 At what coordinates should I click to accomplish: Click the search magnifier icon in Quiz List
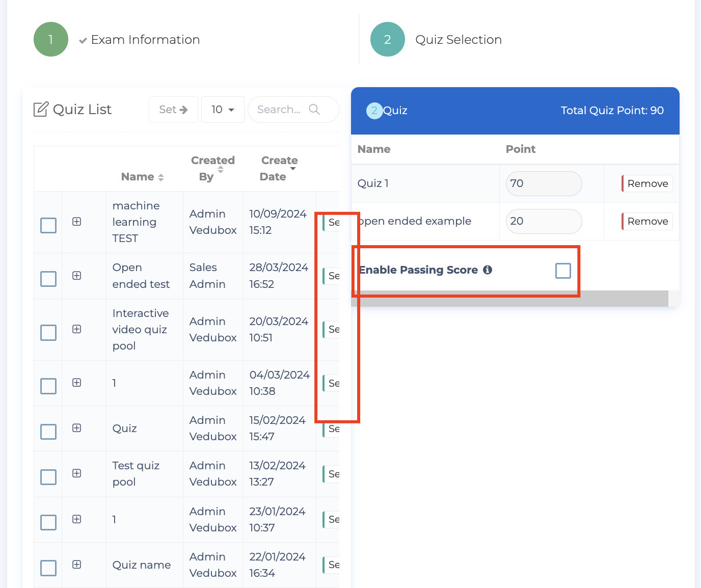coord(314,110)
